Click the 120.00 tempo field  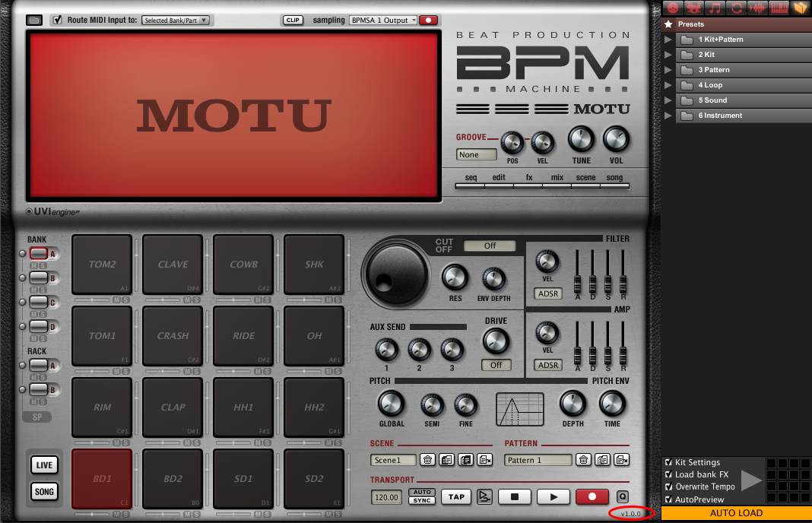coord(386,498)
